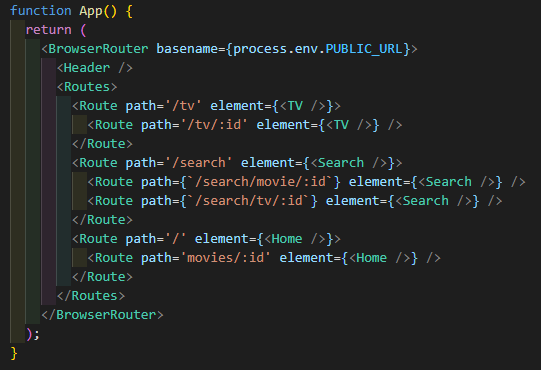Click 'Search' element in the path='/search' line
The width and height of the screenshot is (541, 370).
coord(341,163)
